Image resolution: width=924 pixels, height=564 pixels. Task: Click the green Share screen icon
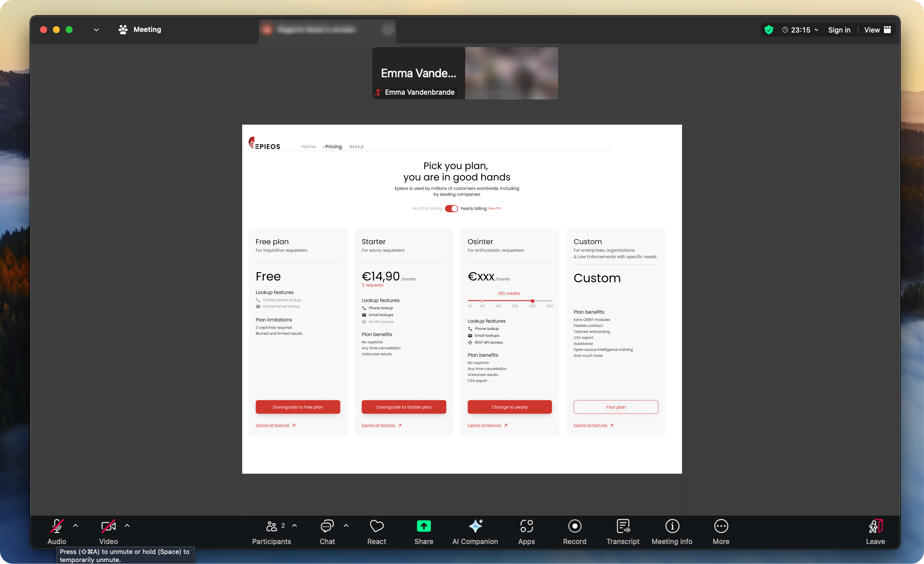pos(423,526)
